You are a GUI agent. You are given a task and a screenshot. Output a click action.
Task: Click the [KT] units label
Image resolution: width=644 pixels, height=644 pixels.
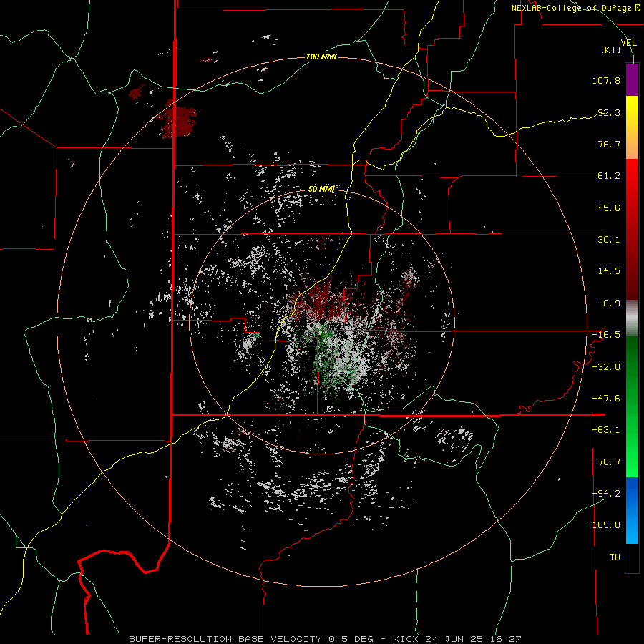[x=611, y=49]
